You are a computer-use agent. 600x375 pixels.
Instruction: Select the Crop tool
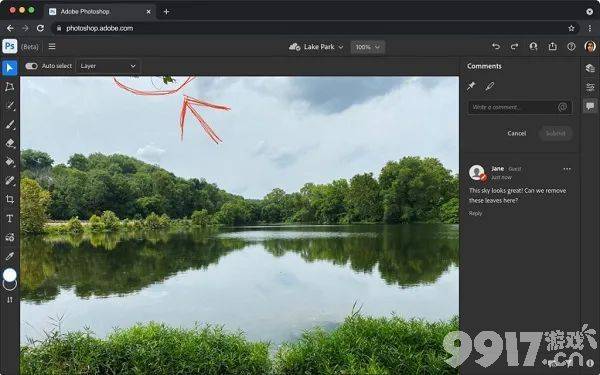(10, 199)
